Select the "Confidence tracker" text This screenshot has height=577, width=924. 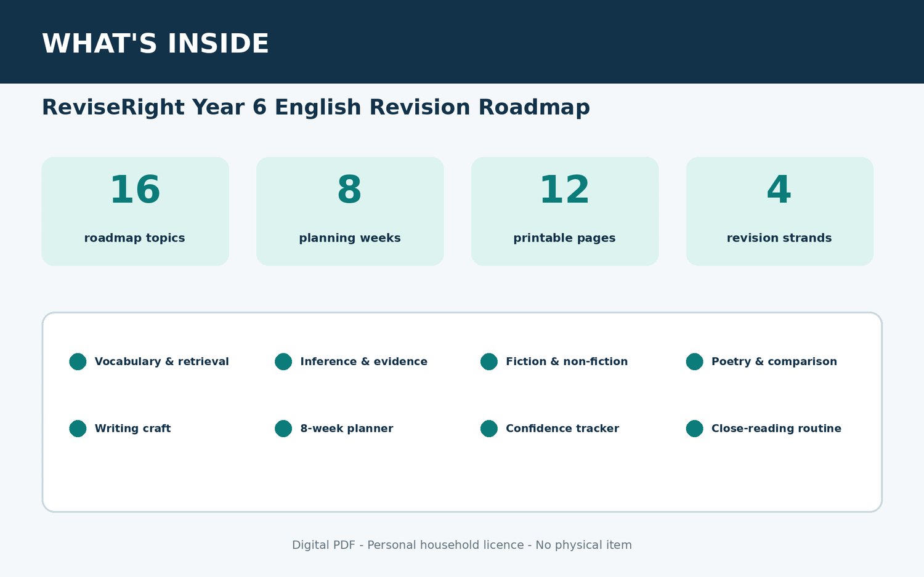[x=562, y=429]
